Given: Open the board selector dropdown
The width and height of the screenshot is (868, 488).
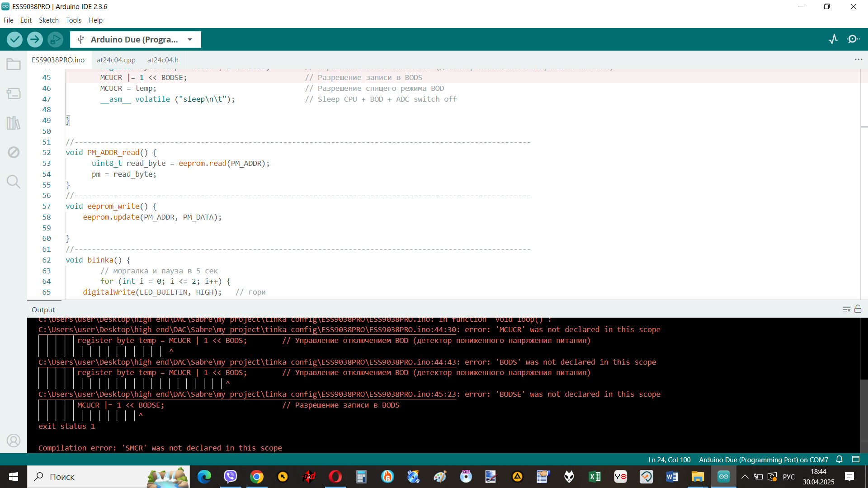Looking at the screenshot, I should click(x=136, y=40).
